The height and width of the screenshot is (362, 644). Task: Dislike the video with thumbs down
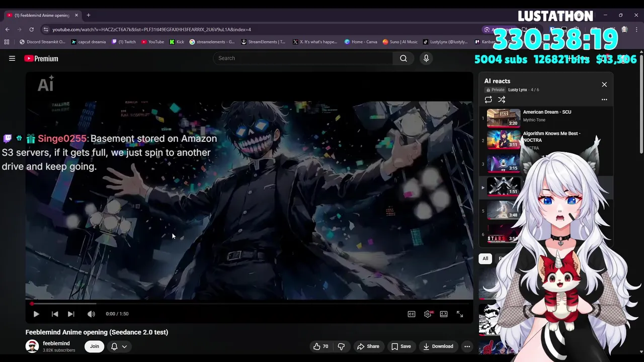coord(341,346)
